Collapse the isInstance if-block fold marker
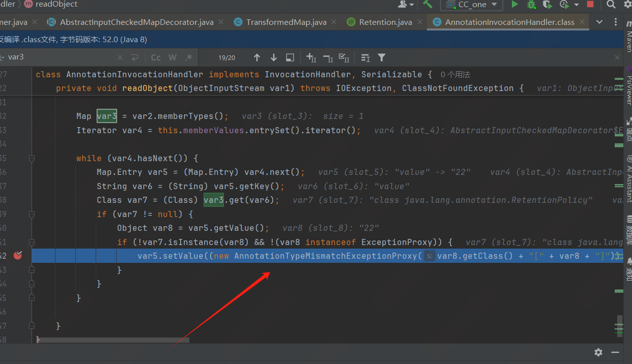The width and height of the screenshot is (632, 364). point(32,242)
